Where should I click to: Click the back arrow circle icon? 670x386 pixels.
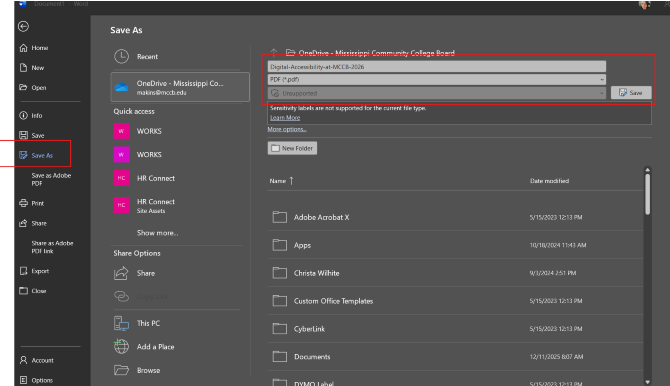point(24,27)
